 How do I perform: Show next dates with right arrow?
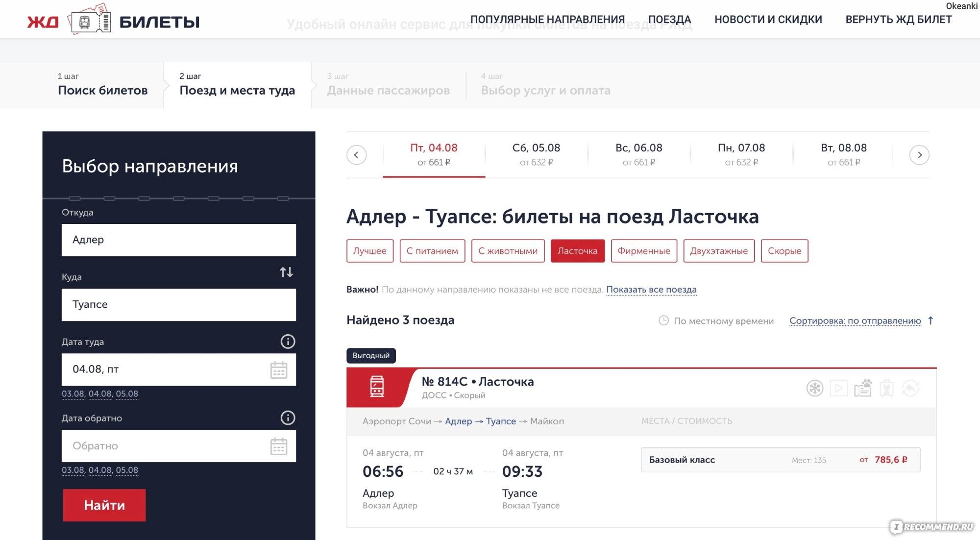point(919,155)
